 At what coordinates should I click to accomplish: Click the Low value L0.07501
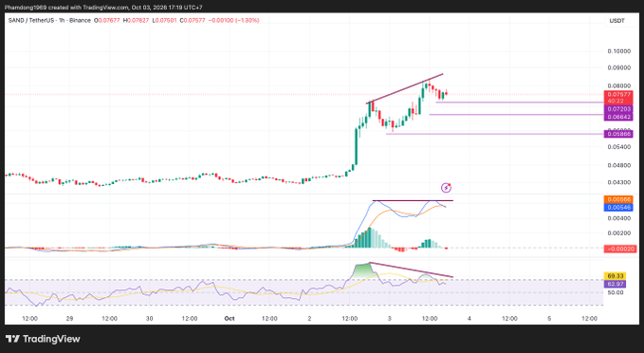coord(164,20)
